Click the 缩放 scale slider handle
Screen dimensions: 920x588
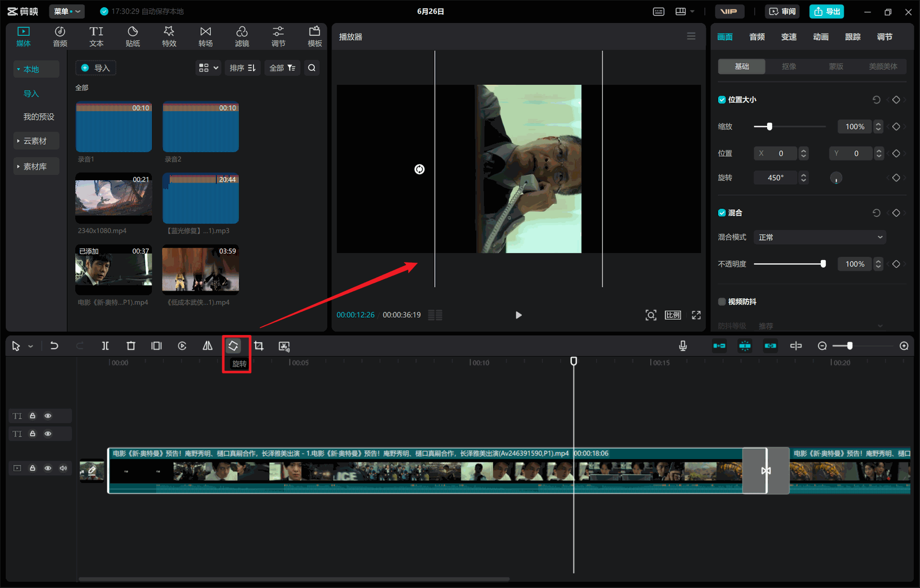(x=770, y=127)
